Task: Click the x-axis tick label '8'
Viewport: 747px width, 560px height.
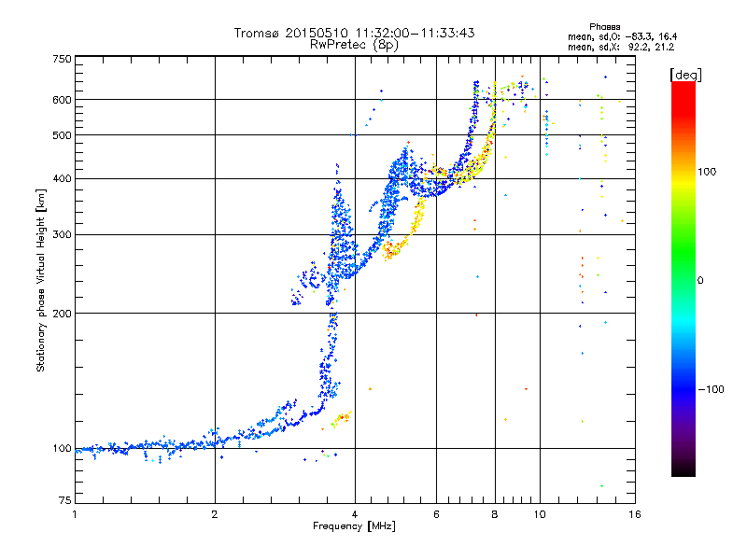Action: coord(495,514)
